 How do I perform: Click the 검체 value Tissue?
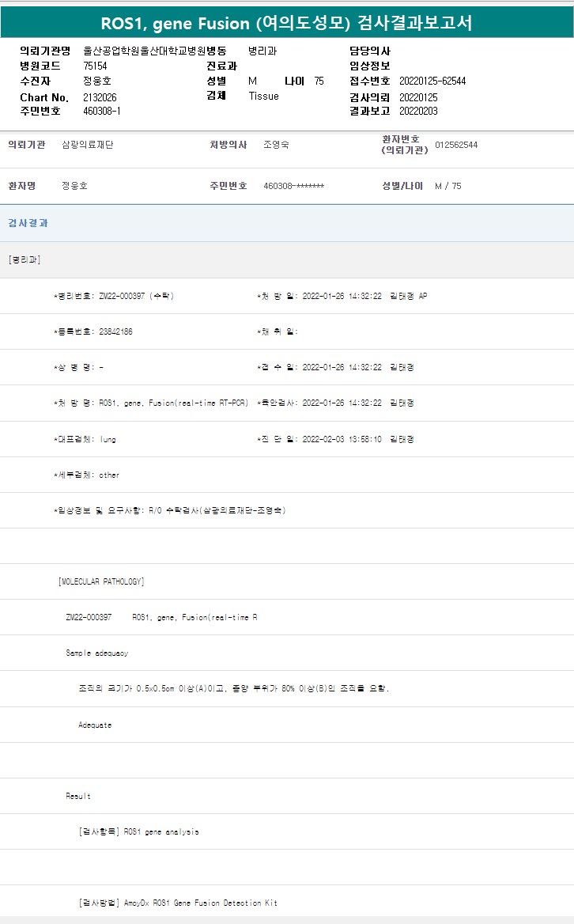(x=263, y=97)
